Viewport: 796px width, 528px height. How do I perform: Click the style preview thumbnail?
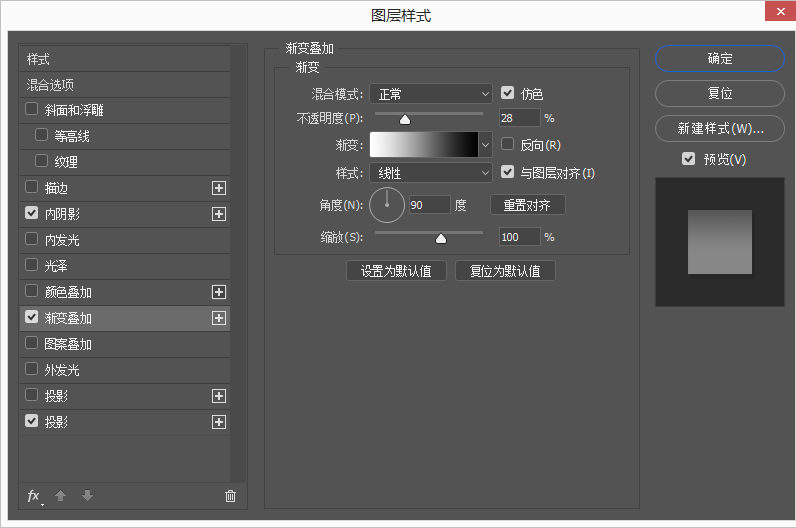tap(720, 242)
